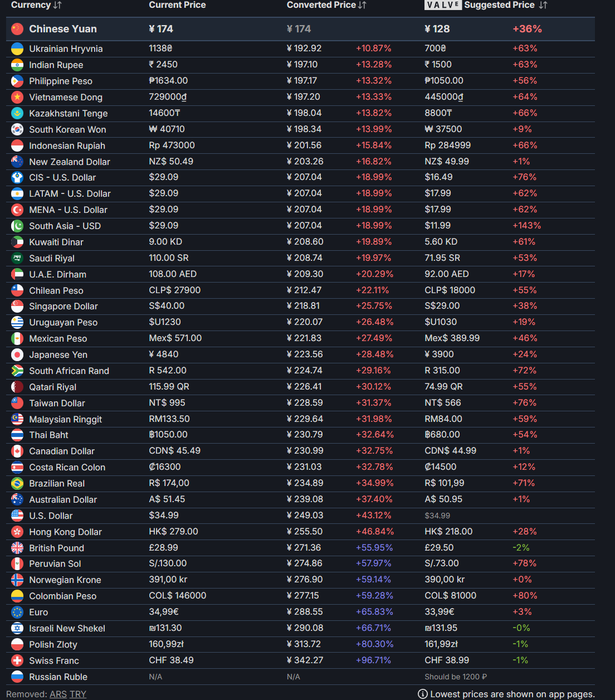Sort by Converted Price using its sort arrows
Viewport: 615px width, 700px height.
point(363,5)
